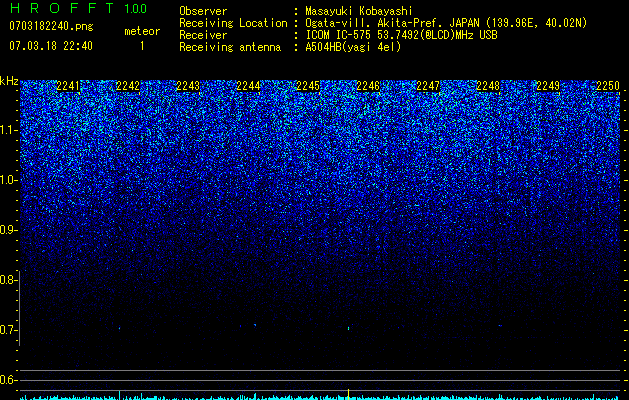This screenshot has width=629, height=400.
Task: Click the 2248 time marker
Action: 488,86
